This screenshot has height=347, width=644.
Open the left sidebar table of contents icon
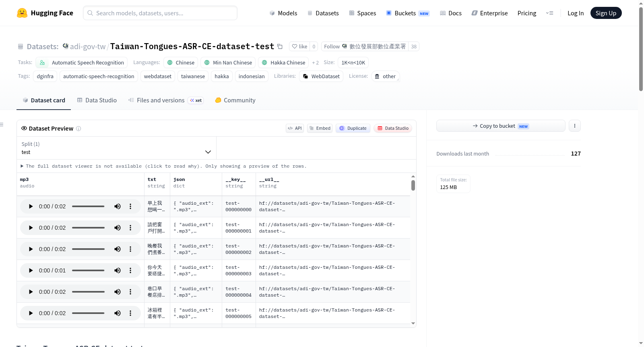tap(2, 125)
